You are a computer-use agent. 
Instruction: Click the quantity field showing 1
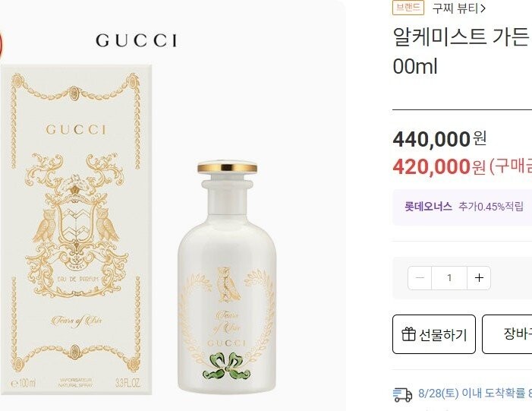(x=449, y=278)
